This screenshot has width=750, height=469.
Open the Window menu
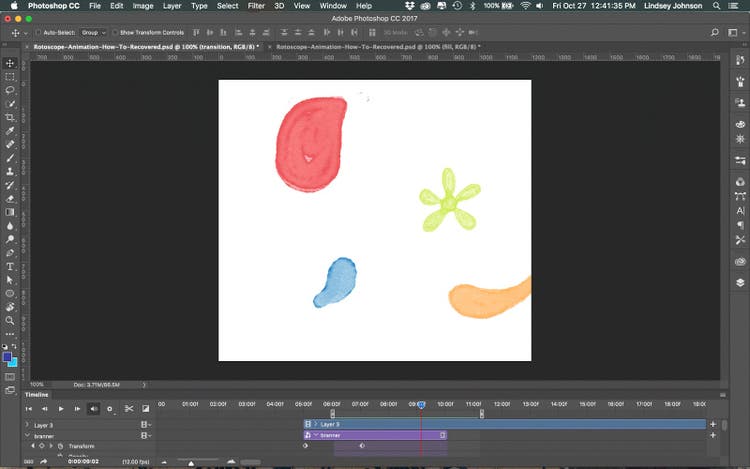point(333,6)
